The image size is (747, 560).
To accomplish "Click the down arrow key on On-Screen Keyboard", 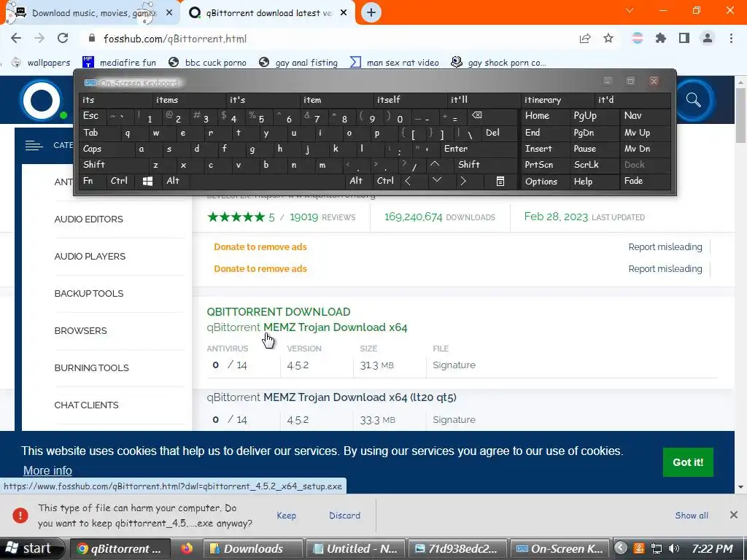I will pyautogui.click(x=436, y=181).
